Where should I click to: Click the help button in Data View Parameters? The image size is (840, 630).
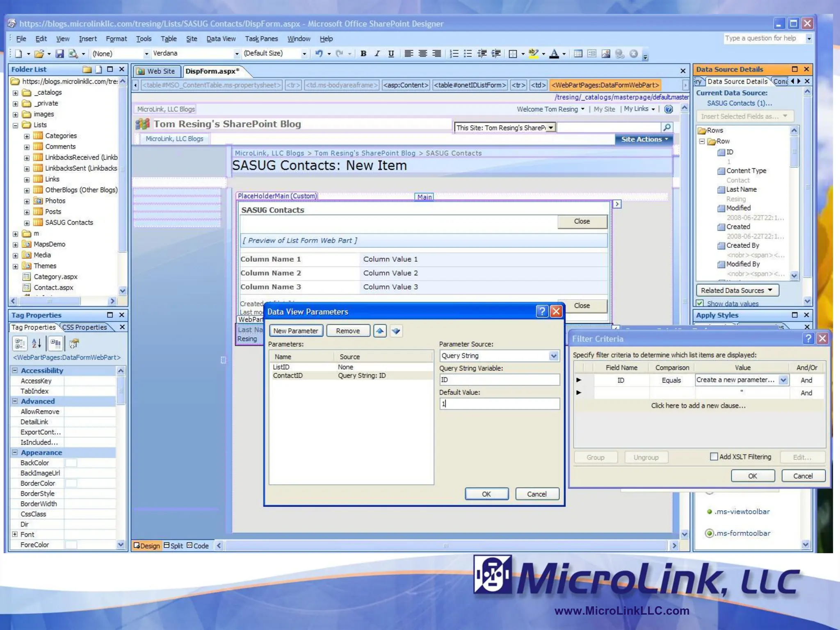[542, 312]
